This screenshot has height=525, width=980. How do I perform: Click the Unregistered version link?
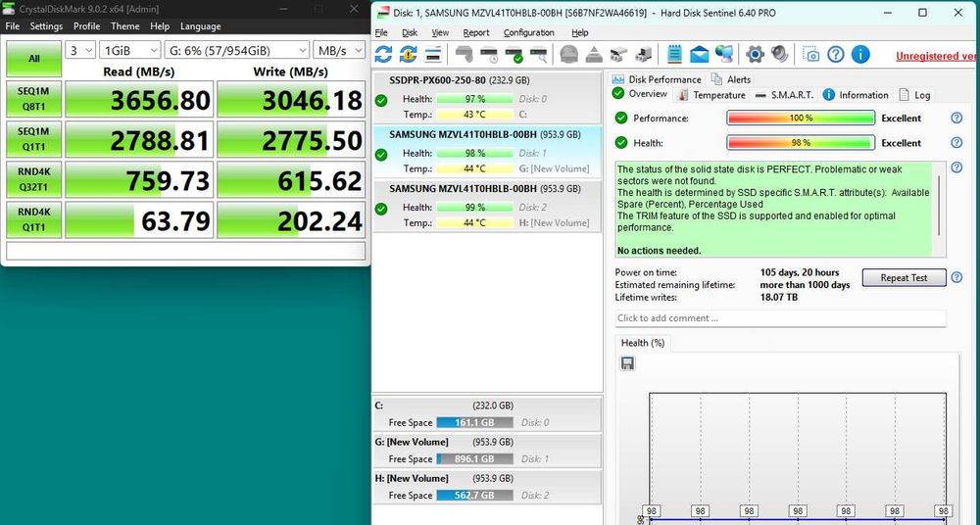pos(938,56)
